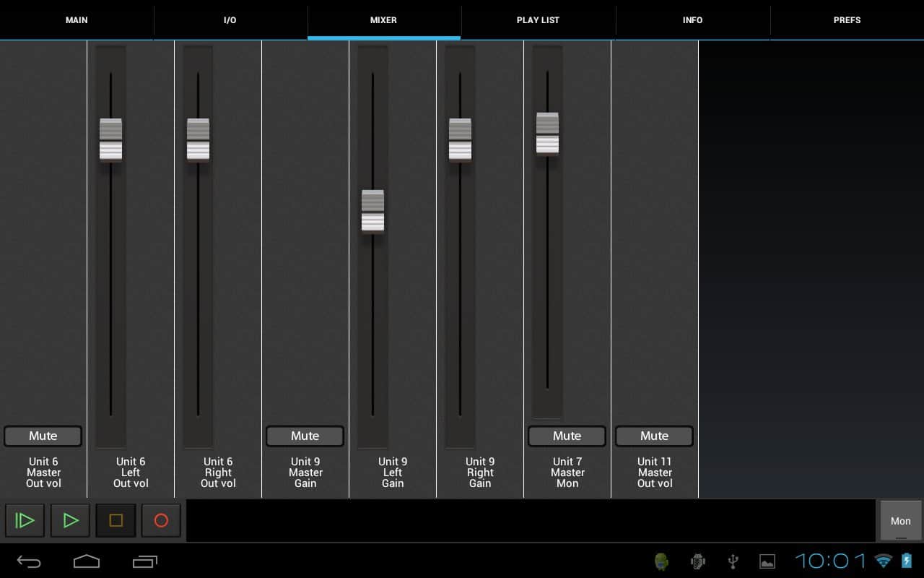Click the USB status icon
Viewport: 924px width, 578px height.
733,561
